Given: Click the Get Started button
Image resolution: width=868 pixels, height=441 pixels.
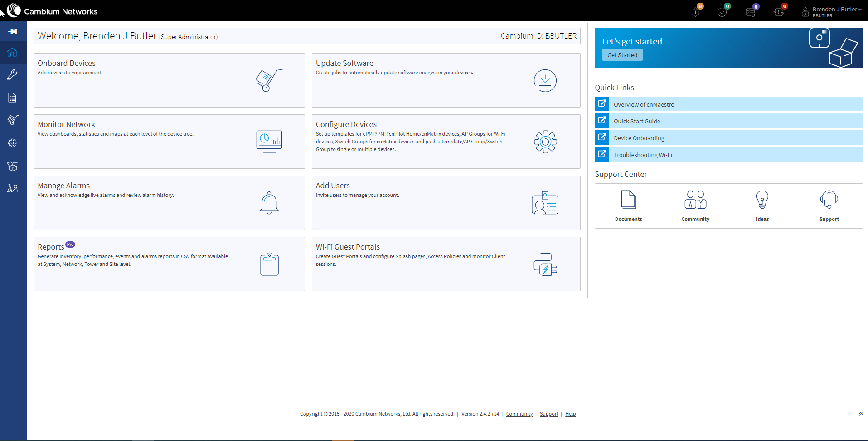Looking at the screenshot, I should (622, 55).
